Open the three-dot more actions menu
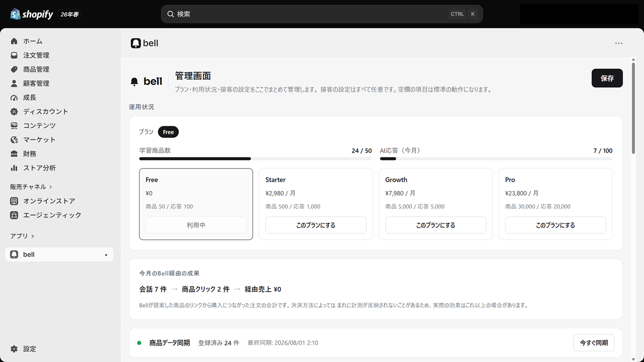This screenshot has height=362, width=644. pyautogui.click(x=619, y=43)
